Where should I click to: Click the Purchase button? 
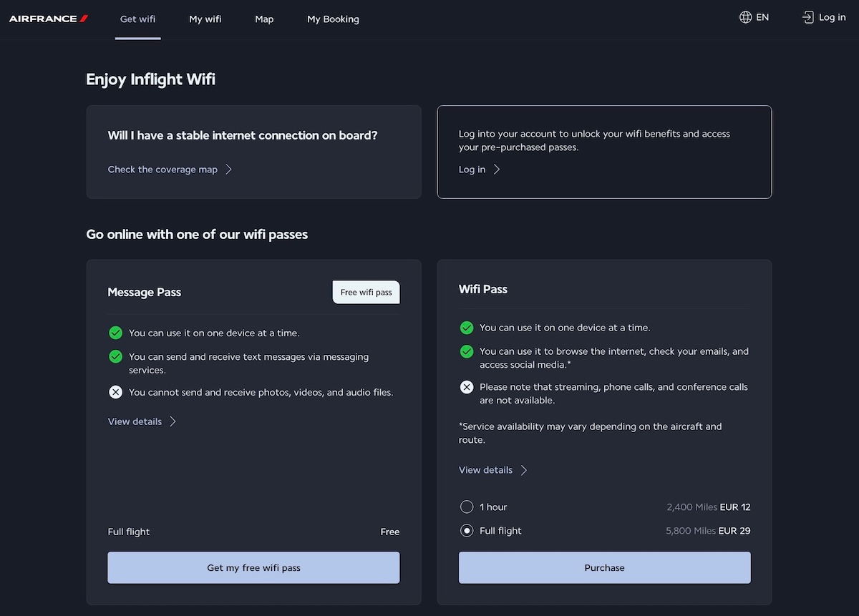604,567
